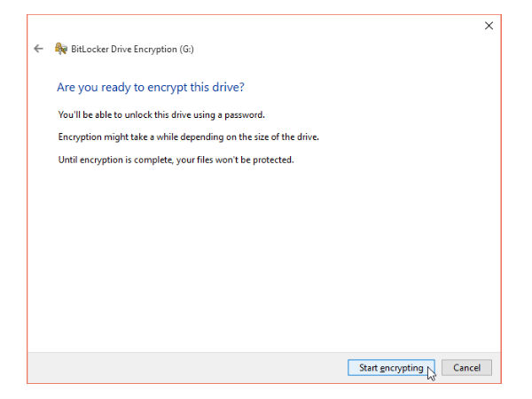Click the "Until encryption is complete" sentence
The width and height of the screenshot is (532, 399).
(175, 160)
